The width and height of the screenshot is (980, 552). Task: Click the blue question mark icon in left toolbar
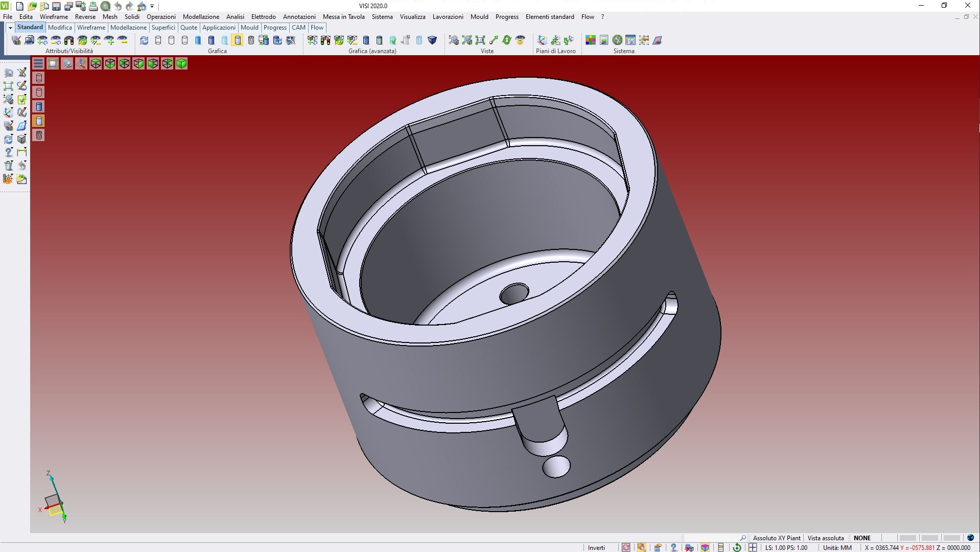pyautogui.click(x=8, y=152)
